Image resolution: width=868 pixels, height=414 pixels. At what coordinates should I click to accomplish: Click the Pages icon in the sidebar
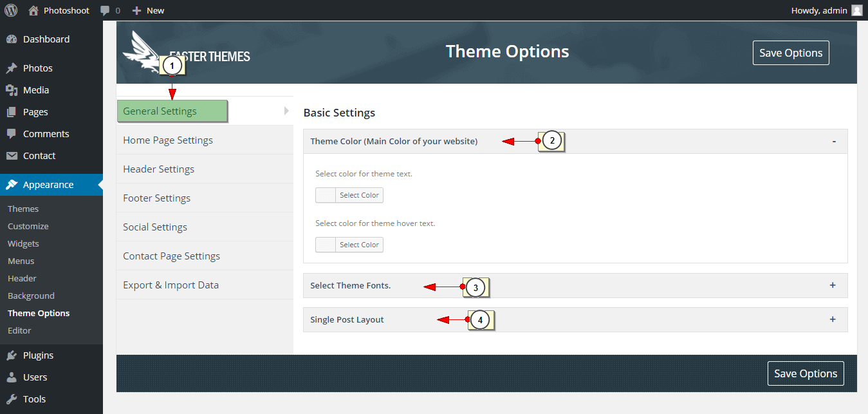tap(12, 112)
